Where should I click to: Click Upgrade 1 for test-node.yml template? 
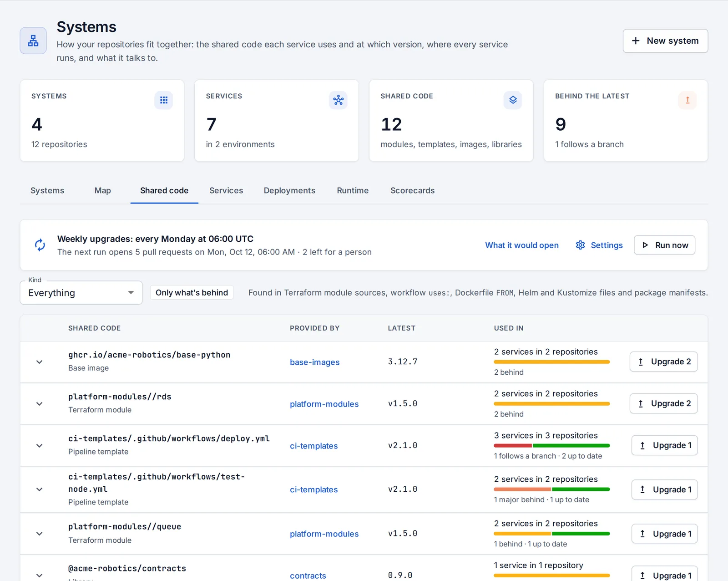pyautogui.click(x=665, y=489)
